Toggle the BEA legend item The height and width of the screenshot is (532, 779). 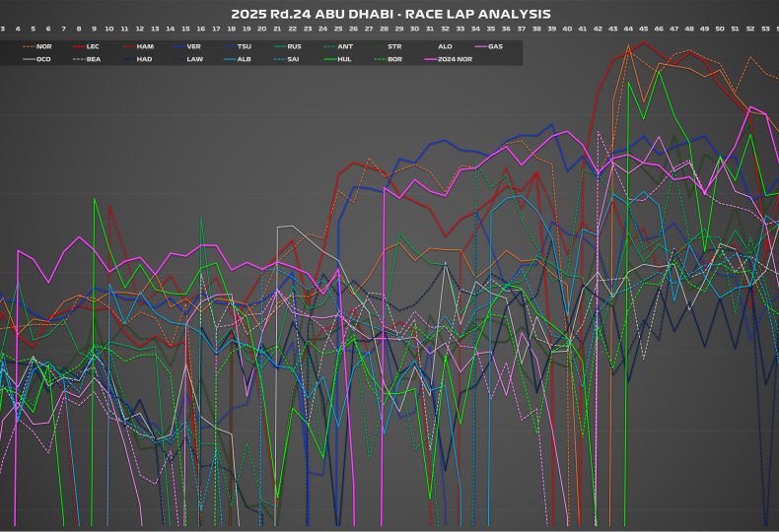pos(94,59)
